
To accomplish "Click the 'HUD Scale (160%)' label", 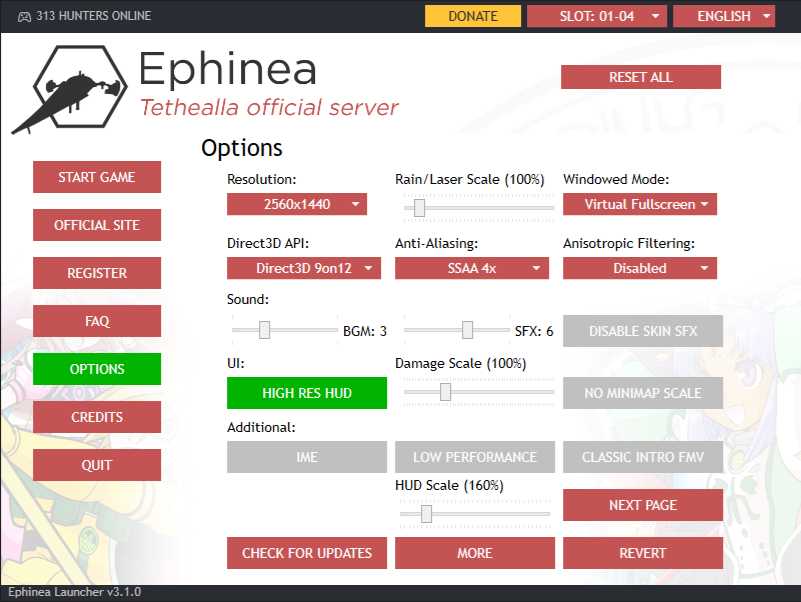I will click(x=449, y=485).
